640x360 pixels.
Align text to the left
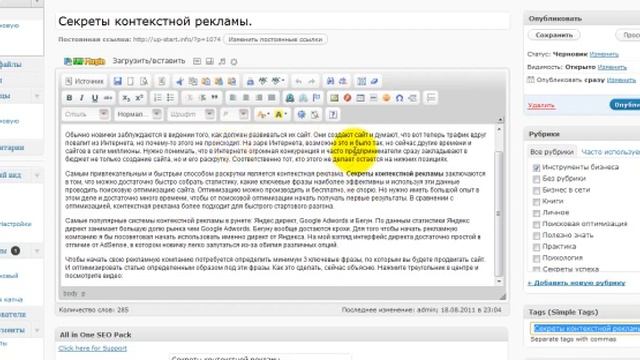[233, 98]
